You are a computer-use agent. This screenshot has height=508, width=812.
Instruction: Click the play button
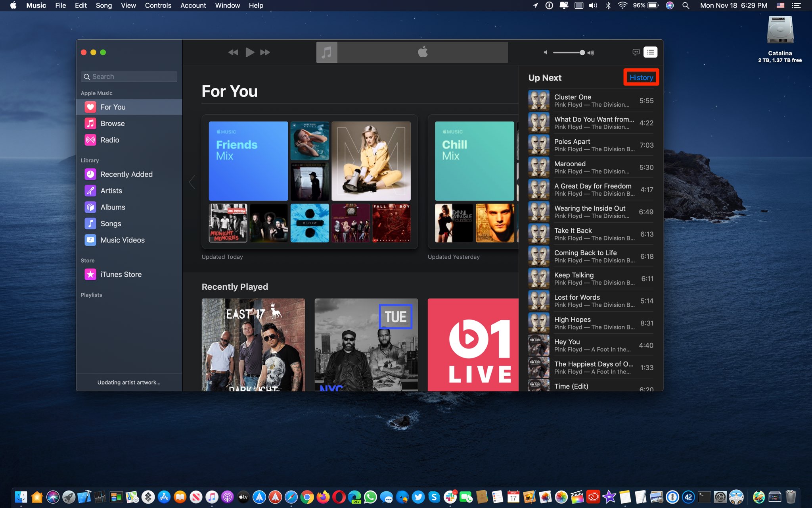(250, 52)
